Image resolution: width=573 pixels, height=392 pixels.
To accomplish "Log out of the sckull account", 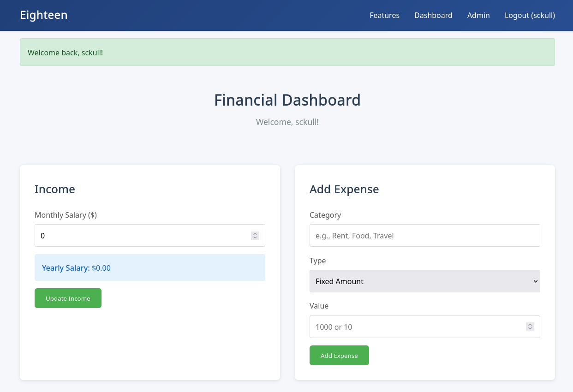I will point(530,15).
